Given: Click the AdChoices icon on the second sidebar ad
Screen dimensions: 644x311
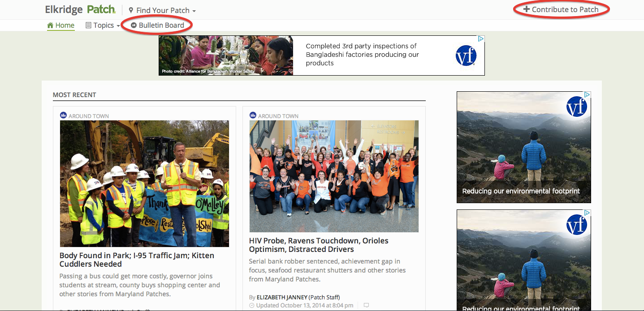Looking at the screenshot, I should [587, 213].
